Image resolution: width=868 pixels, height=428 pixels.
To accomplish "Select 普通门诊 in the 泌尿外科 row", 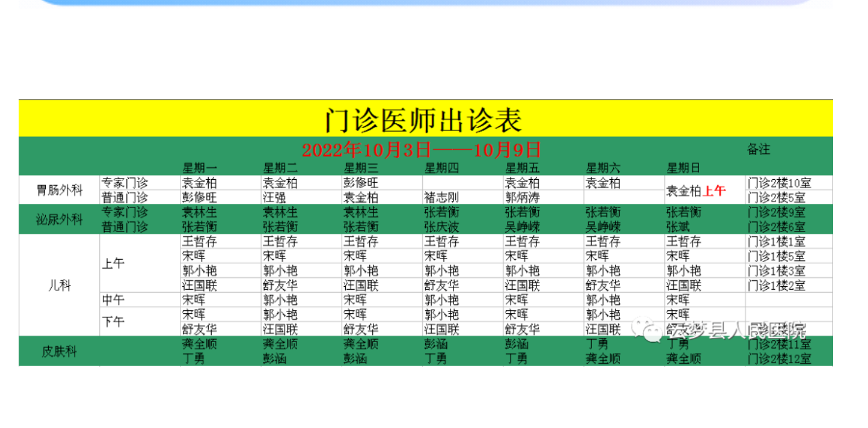I will 125,227.
